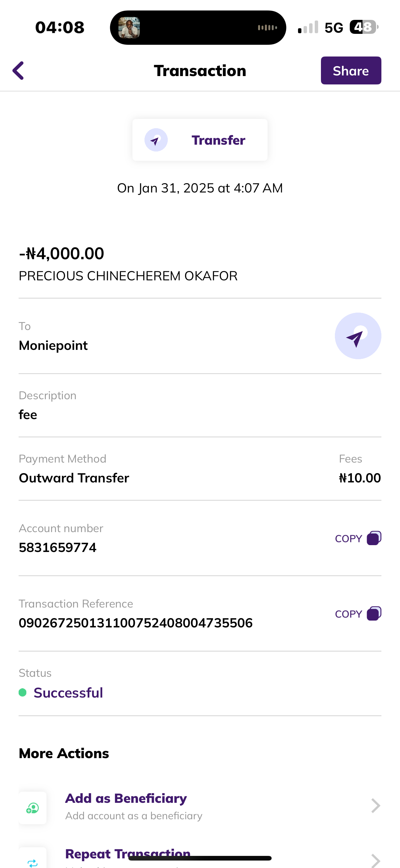Copy the transaction reference
The height and width of the screenshot is (868, 400).
[x=358, y=614]
